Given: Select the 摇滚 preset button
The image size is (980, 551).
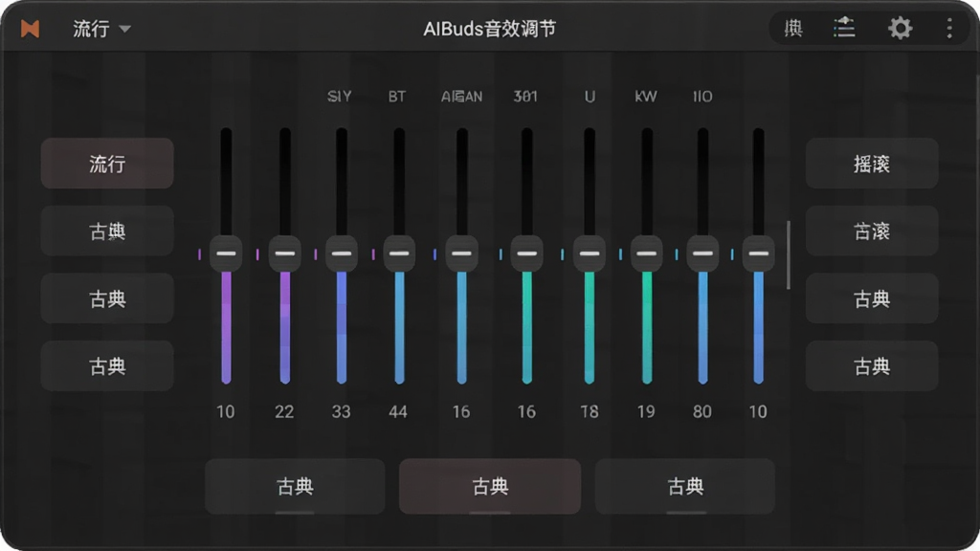Looking at the screenshot, I should click(872, 164).
